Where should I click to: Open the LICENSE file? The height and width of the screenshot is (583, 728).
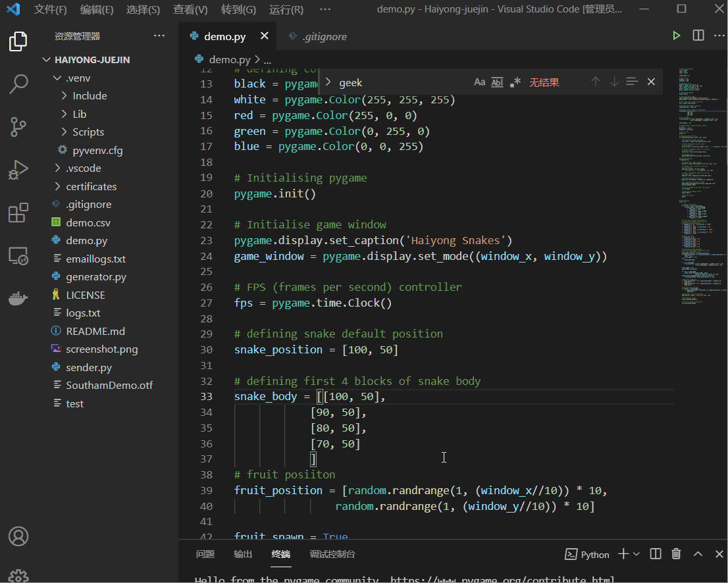(86, 295)
